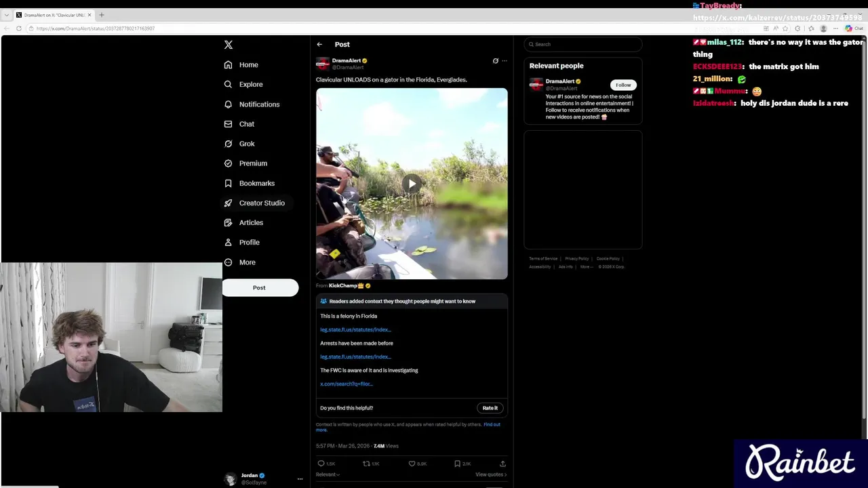Expand the footer More menu

(586, 266)
